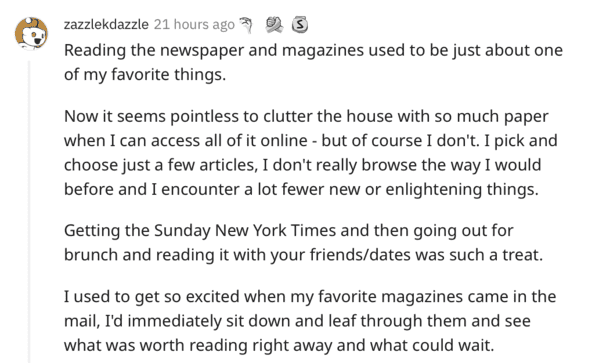Image resolution: width=599 pixels, height=363 pixels.
Task: Click the hand-shaped award icon
Action: pos(246,25)
